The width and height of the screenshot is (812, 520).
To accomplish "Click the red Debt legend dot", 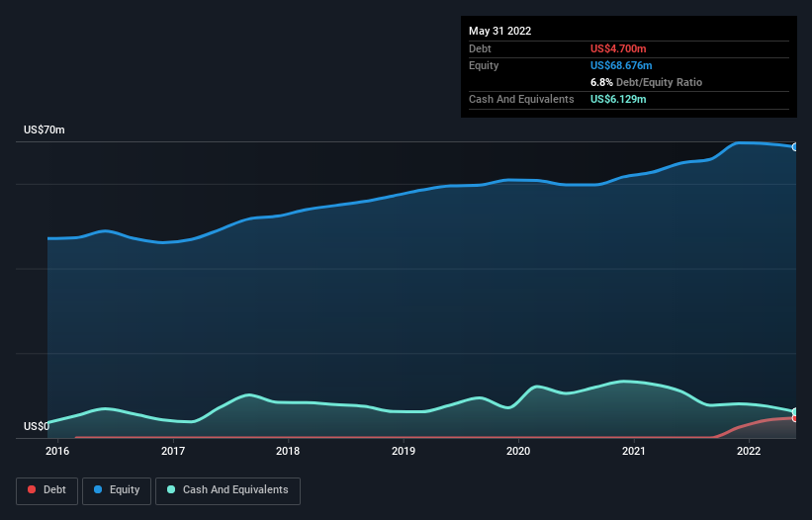I will [32, 490].
